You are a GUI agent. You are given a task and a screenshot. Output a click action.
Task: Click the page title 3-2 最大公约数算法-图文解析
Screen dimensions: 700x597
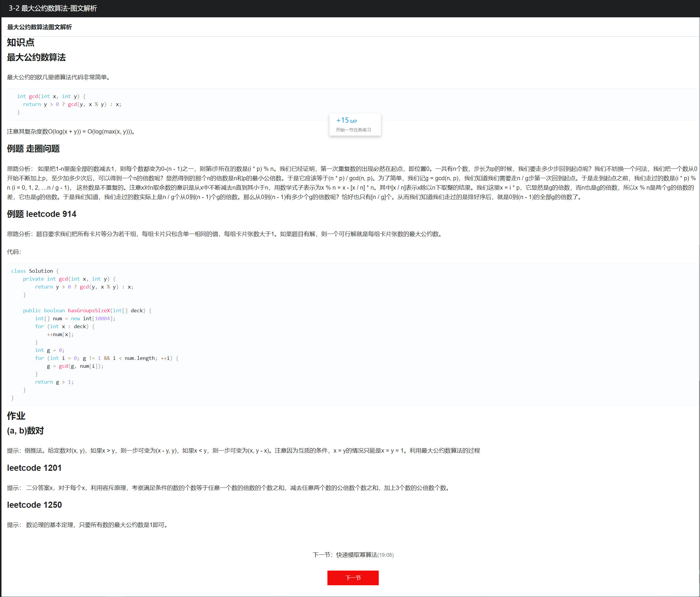53,8
